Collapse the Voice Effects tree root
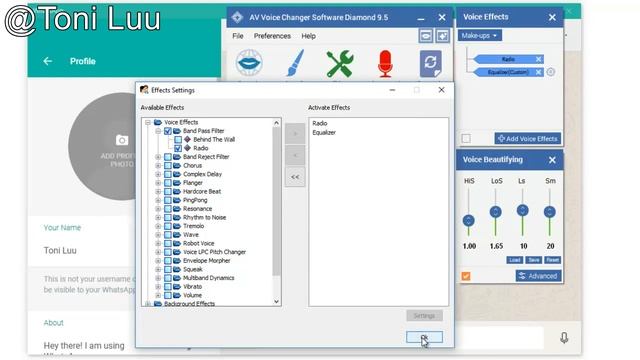640x360 pixels. click(x=148, y=122)
